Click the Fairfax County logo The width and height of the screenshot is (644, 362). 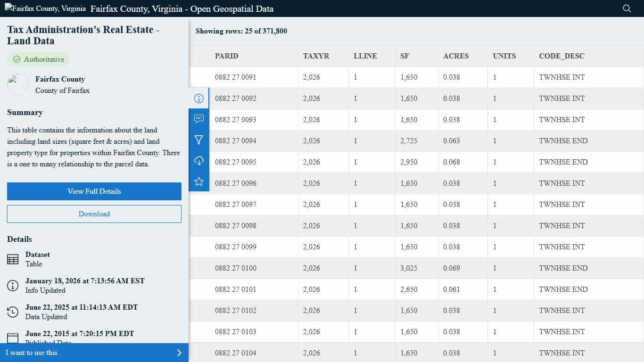[45, 8]
